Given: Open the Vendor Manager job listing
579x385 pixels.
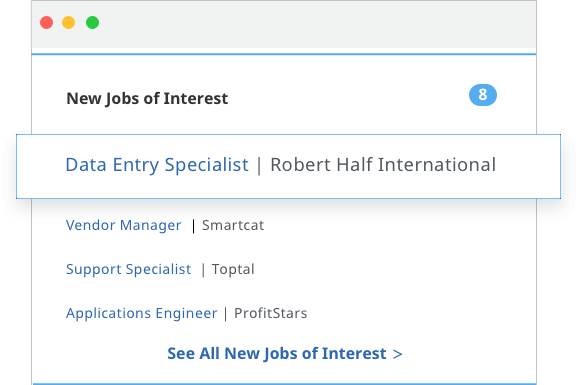Looking at the screenshot, I should tap(123, 225).
